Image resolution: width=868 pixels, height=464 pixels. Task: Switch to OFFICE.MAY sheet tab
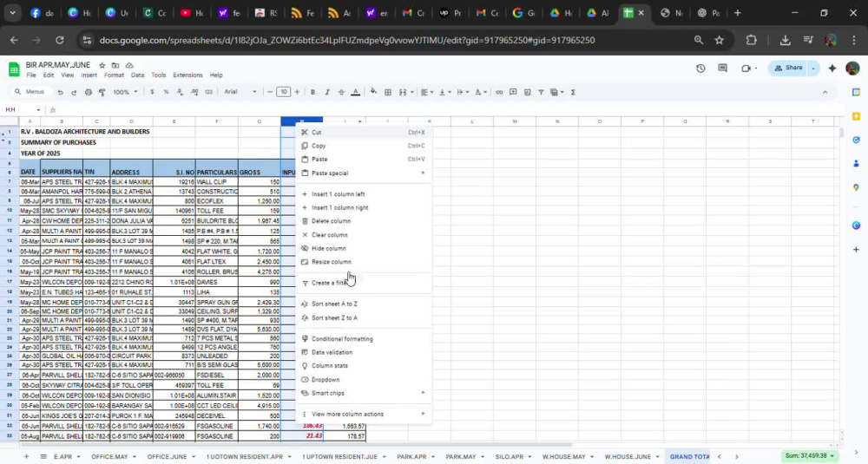point(109,457)
